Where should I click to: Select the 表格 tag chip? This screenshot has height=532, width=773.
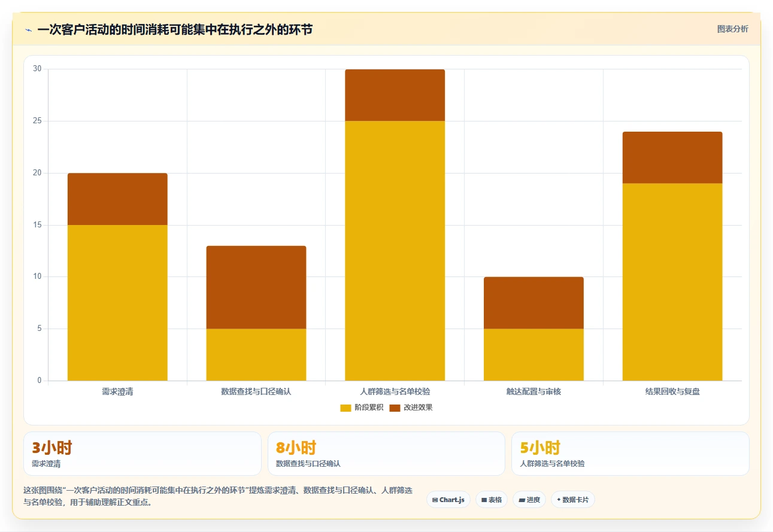[x=492, y=500]
